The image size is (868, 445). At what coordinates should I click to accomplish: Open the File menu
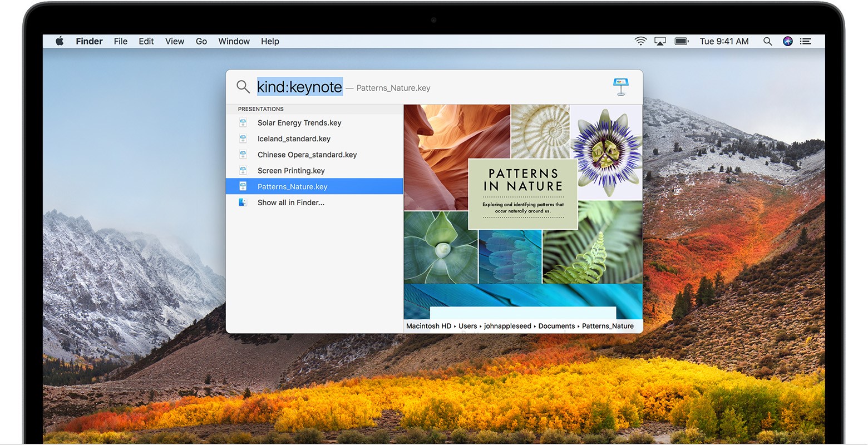click(120, 41)
